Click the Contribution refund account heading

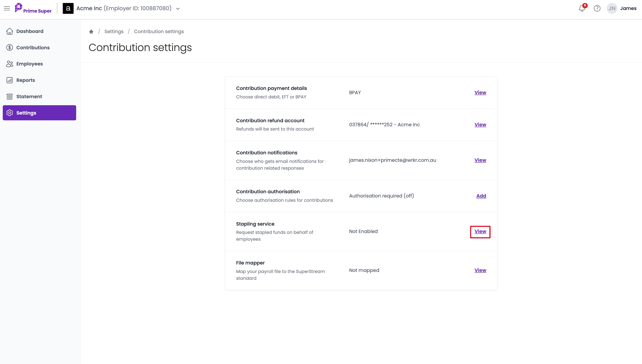coord(270,121)
